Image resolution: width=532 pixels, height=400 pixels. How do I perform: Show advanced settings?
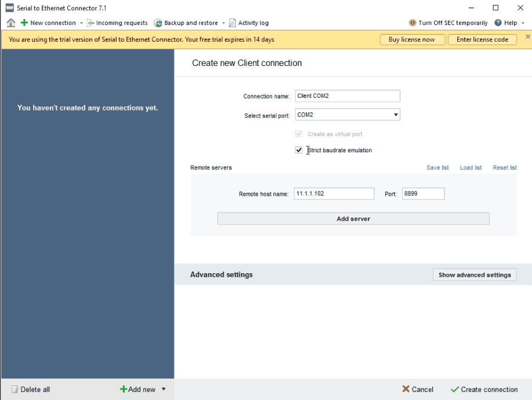(475, 274)
